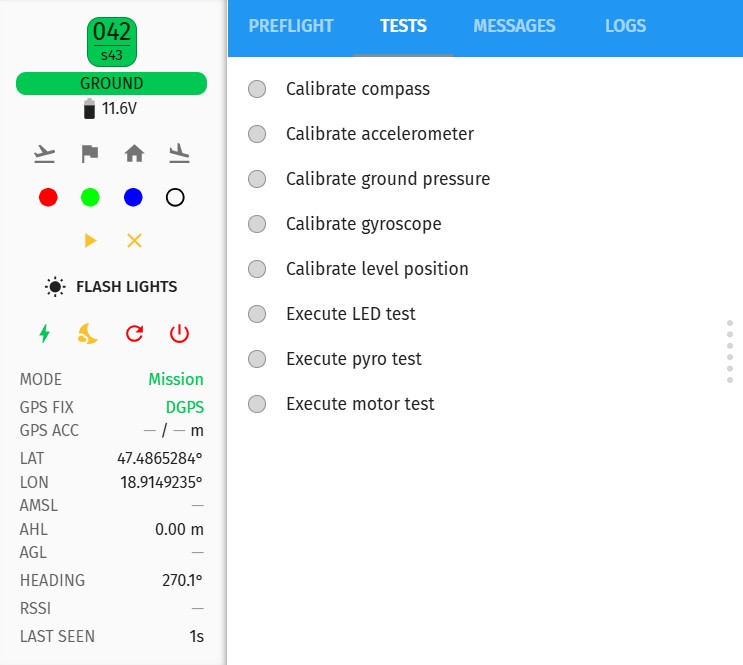Viewport: 743px width, 665px height.
Task: Click the green GROUND status bar
Action: pos(111,83)
